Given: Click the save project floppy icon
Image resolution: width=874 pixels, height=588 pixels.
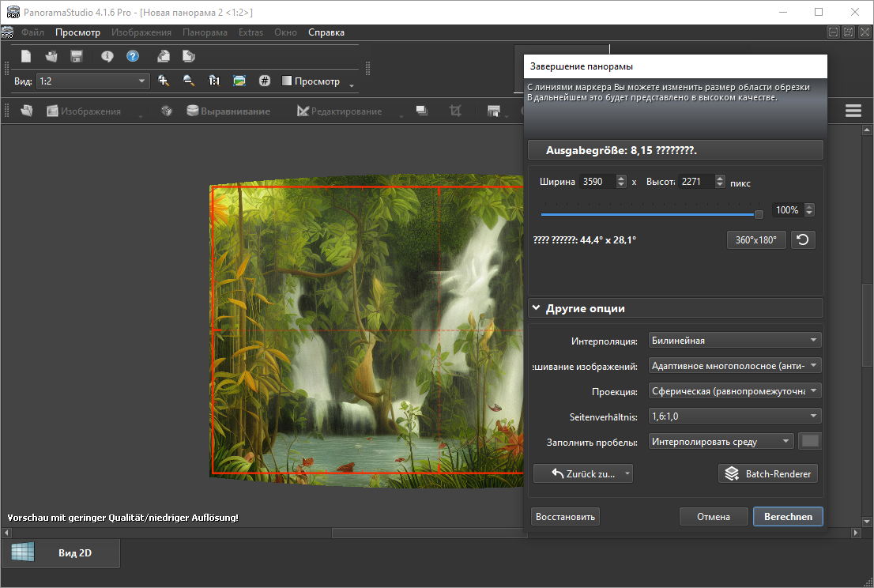Looking at the screenshot, I should point(77,56).
